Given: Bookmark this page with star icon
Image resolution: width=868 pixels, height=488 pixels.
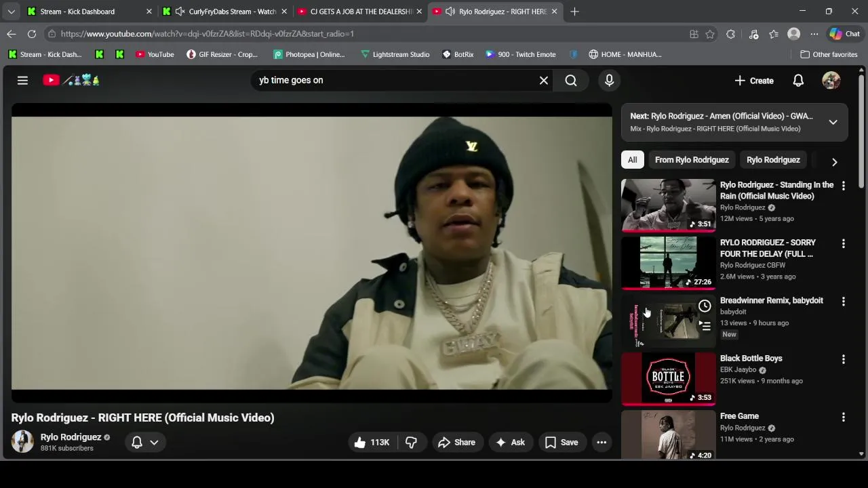Looking at the screenshot, I should point(710,34).
